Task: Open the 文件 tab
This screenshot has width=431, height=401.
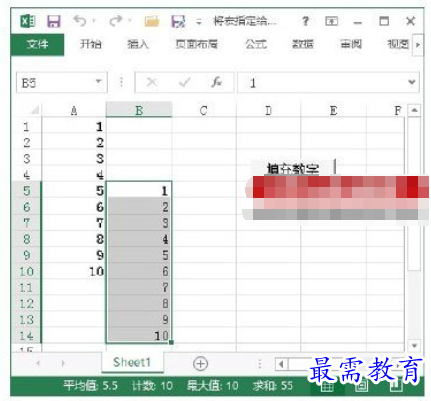Action: point(37,44)
